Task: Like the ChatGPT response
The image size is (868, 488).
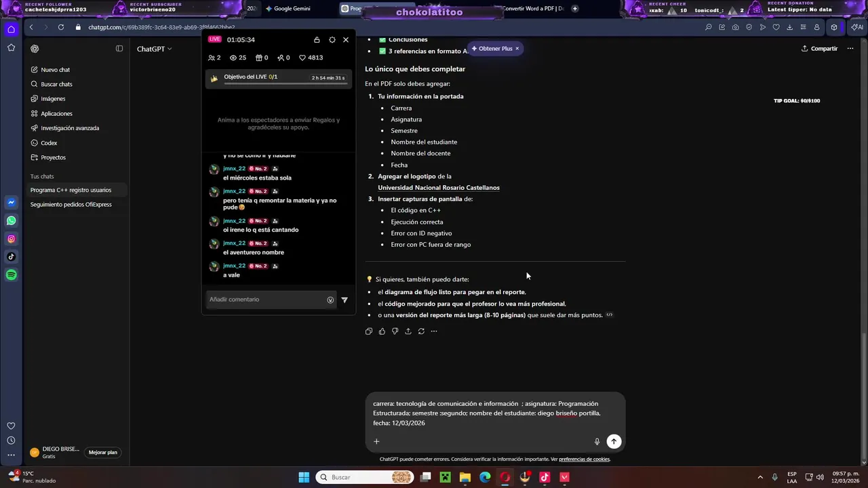Action: [382, 331]
